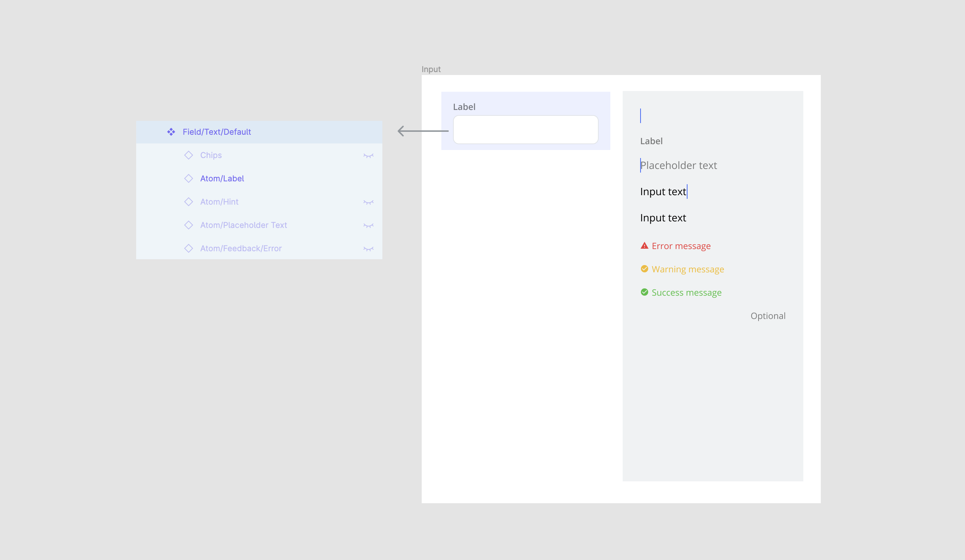
Task: Select the Optional text element
Action: pyautogui.click(x=768, y=315)
